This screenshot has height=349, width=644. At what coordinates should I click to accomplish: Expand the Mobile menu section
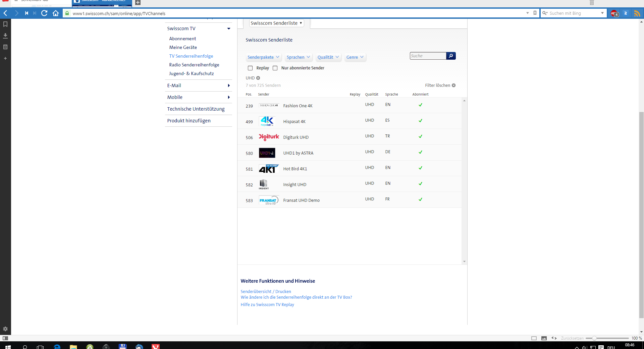tap(229, 97)
